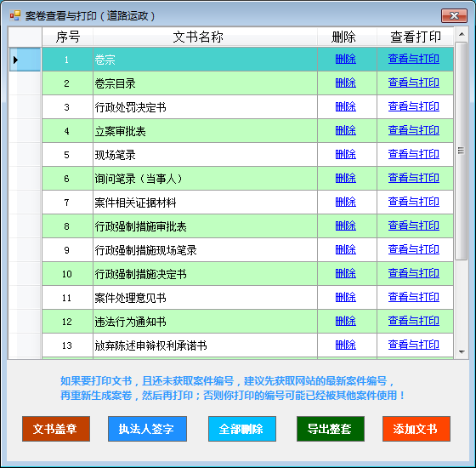The image size is (476, 468).
Task: Click the 执法人签字 button
Action: coord(147,429)
